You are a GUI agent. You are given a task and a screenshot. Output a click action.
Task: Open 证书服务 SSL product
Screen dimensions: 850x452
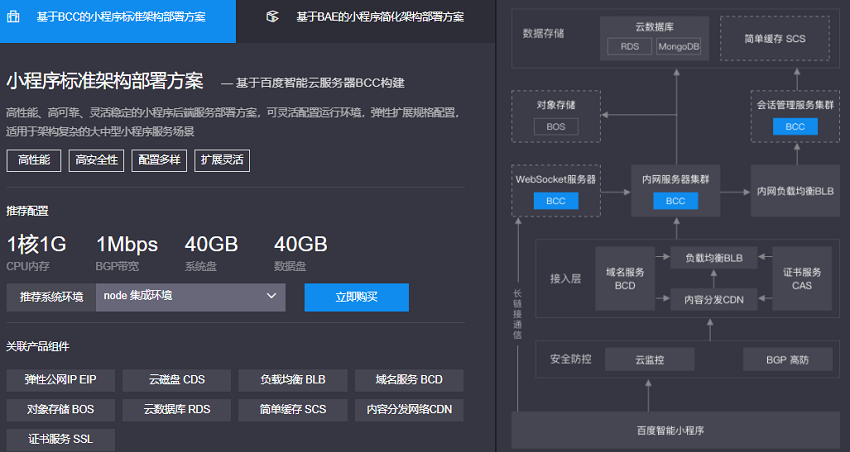pos(61,440)
